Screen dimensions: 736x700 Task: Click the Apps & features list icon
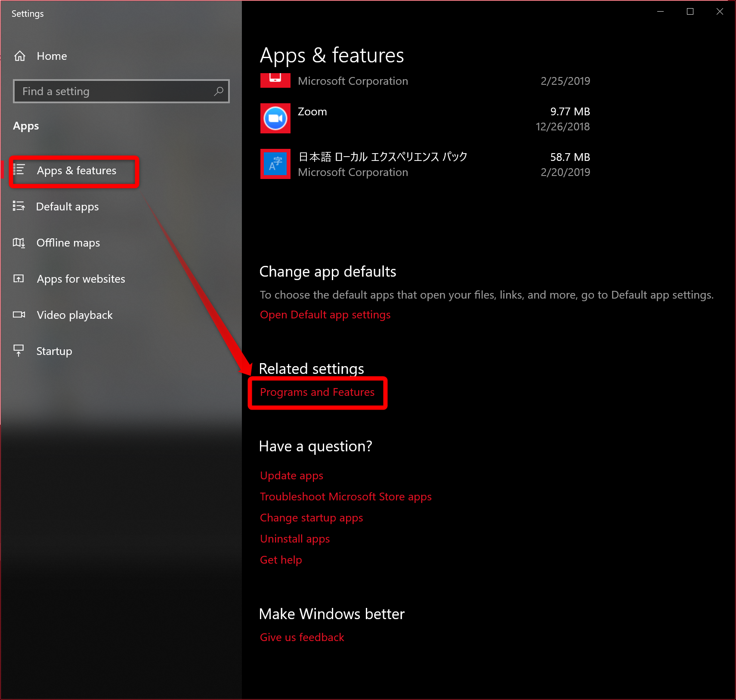[x=19, y=169]
